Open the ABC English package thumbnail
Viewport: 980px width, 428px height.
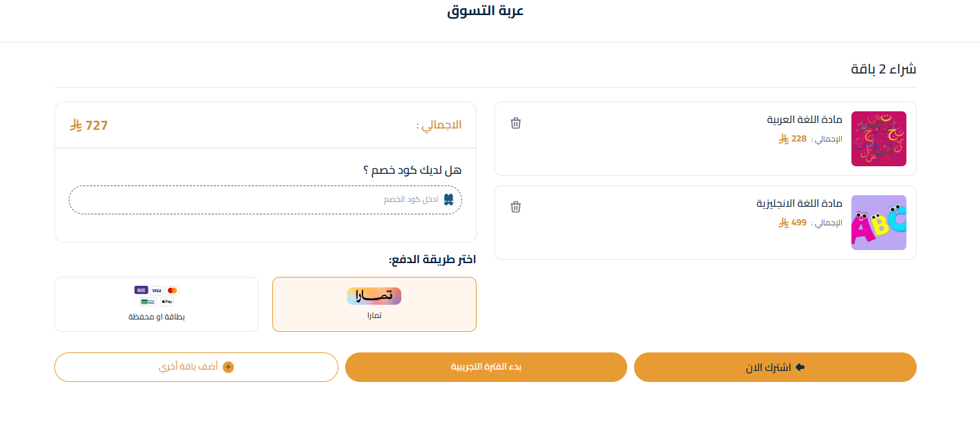click(878, 222)
